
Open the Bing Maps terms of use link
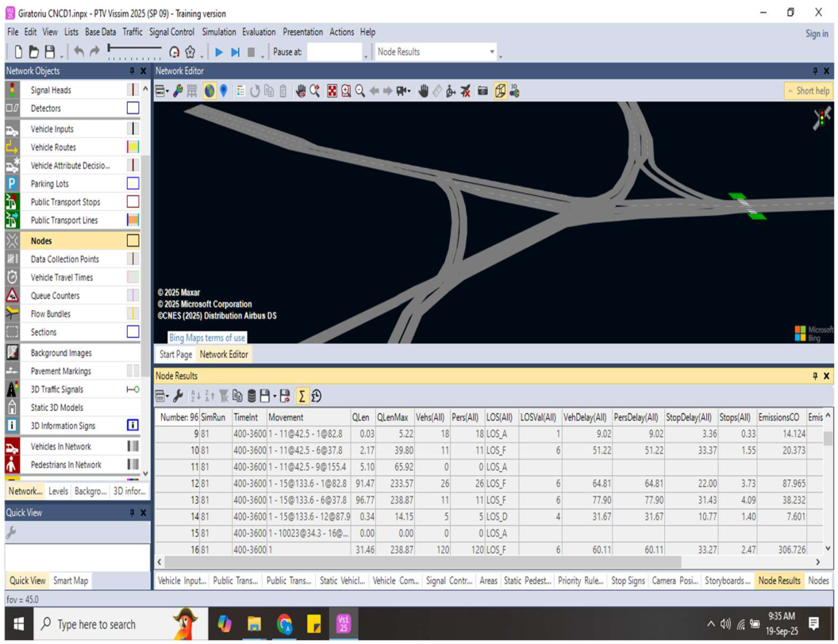(207, 338)
